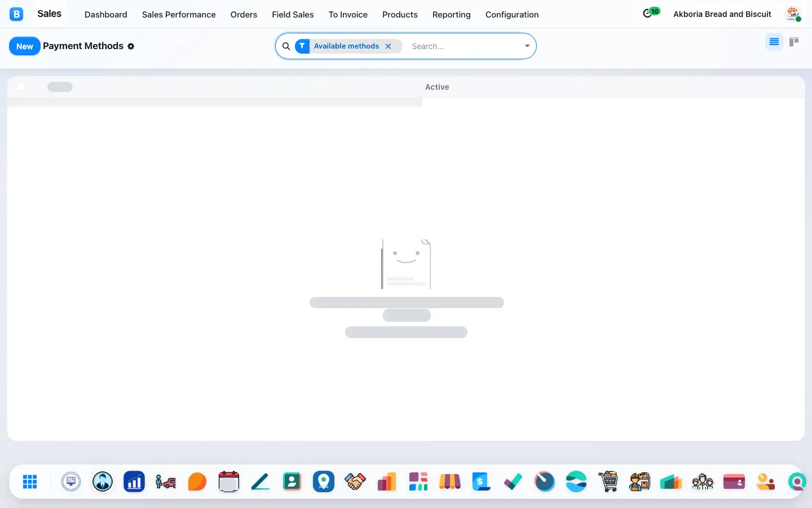The height and width of the screenshot is (508, 812).
Task: Open the gauge dial app icon in dock
Action: pyautogui.click(x=545, y=481)
